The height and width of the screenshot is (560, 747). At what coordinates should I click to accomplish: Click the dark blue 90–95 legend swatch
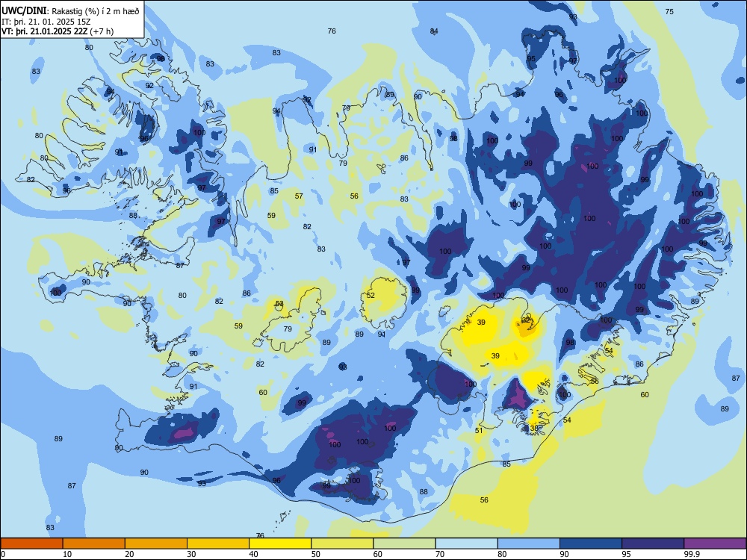(591, 544)
